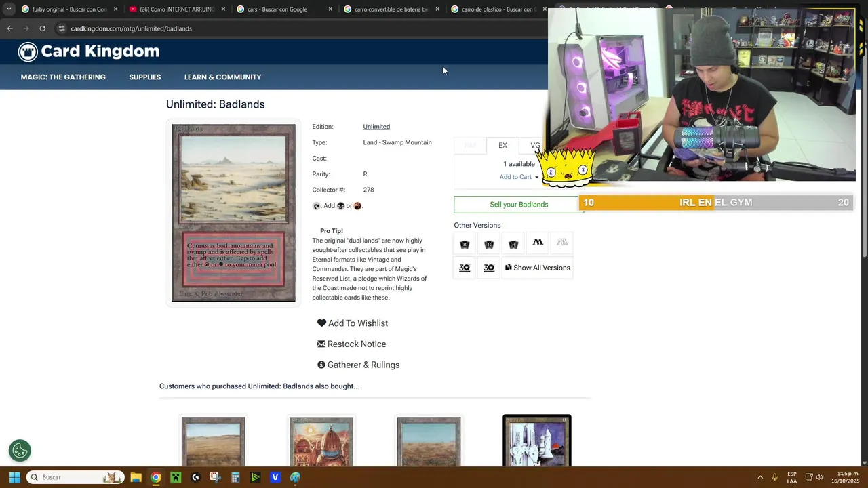Select the EX condition tab
Image resolution: width=868 pixels, height=488 pixels.
(x=502, y=145)
